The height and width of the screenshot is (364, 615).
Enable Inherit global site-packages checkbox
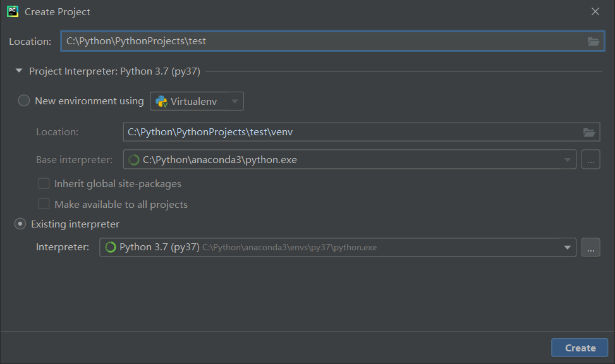tap(44, 183)
